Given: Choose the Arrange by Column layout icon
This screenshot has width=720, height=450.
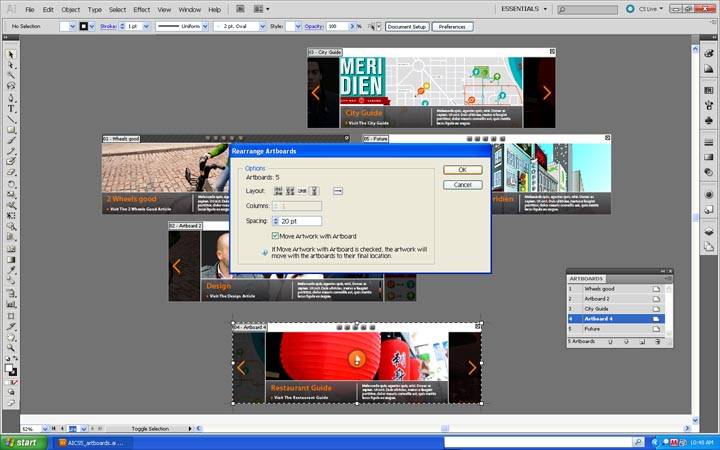Looking at the screenshot, I should coord(314,191).
